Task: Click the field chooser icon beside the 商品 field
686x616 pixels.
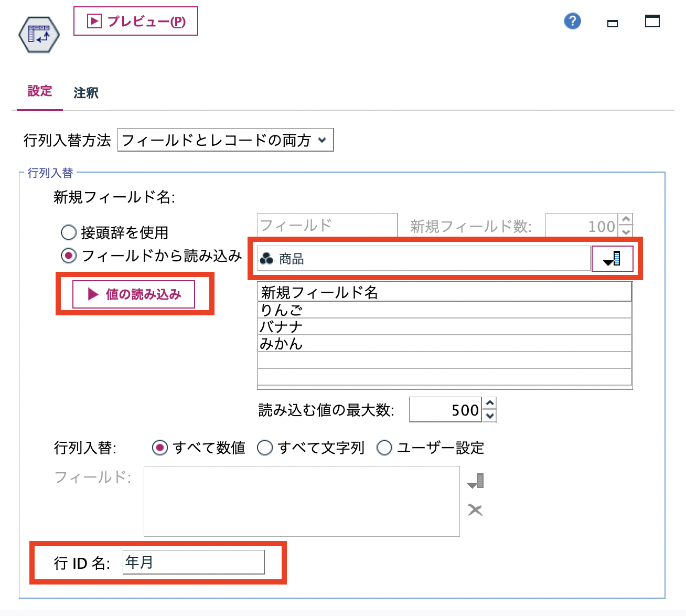Action: pyautogui.click(x=612, y=258)
